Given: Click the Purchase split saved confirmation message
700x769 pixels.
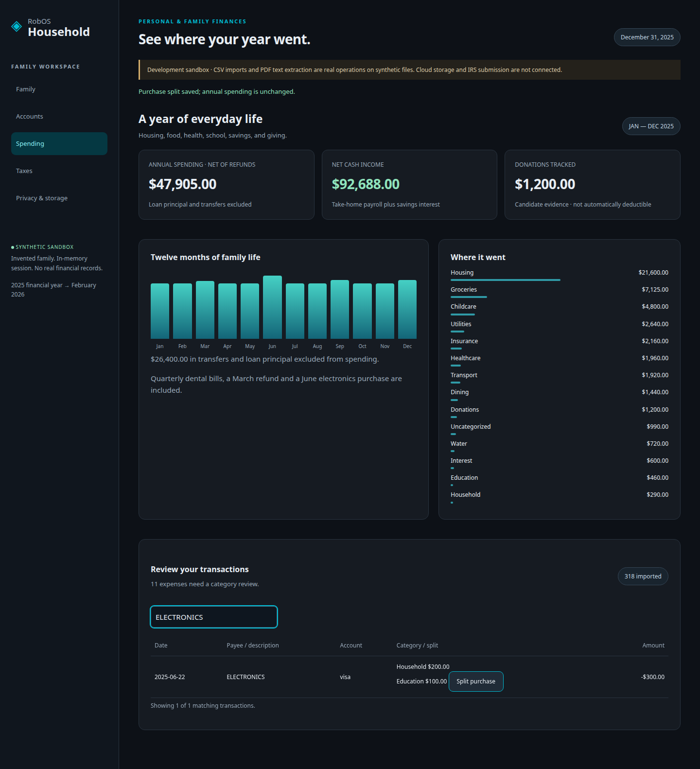Looking at the screenshot, I should 217,92.
